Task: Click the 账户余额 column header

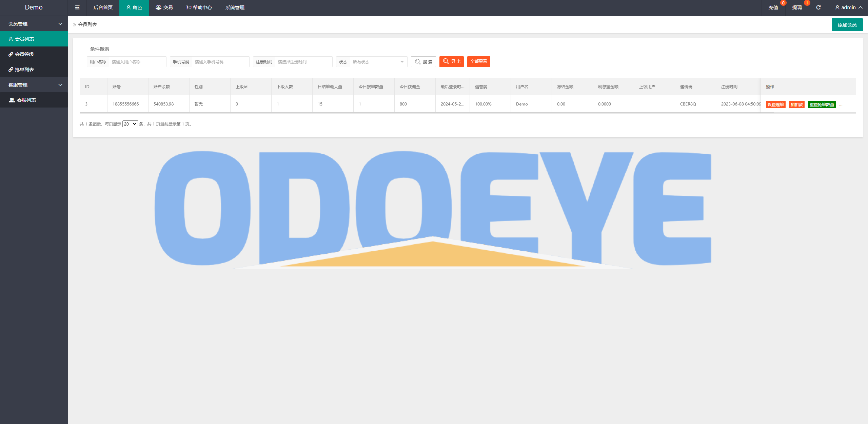Action: coord(169,86)
